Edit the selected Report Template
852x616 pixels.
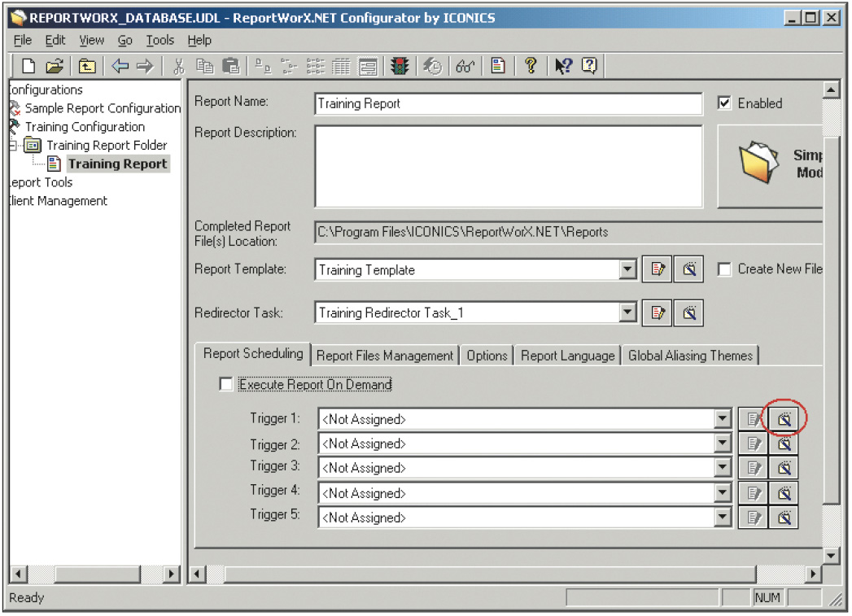pyautogui.click(x=658, y=269)
